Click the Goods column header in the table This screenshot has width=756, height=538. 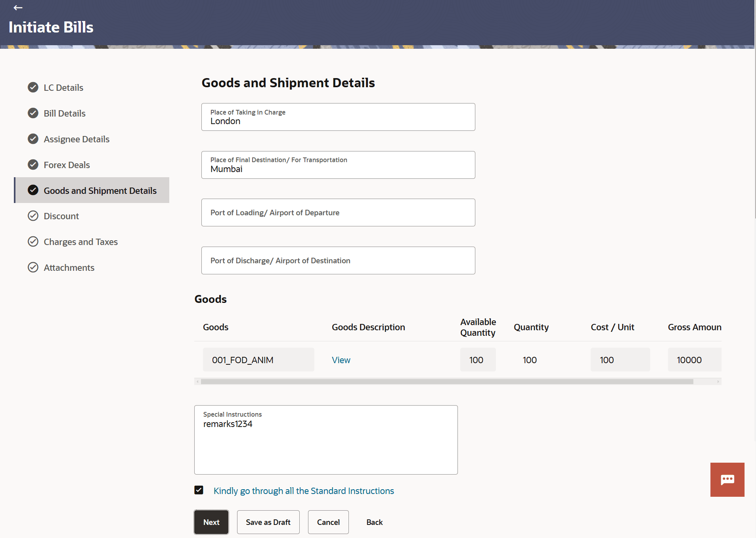click(216, 327)
